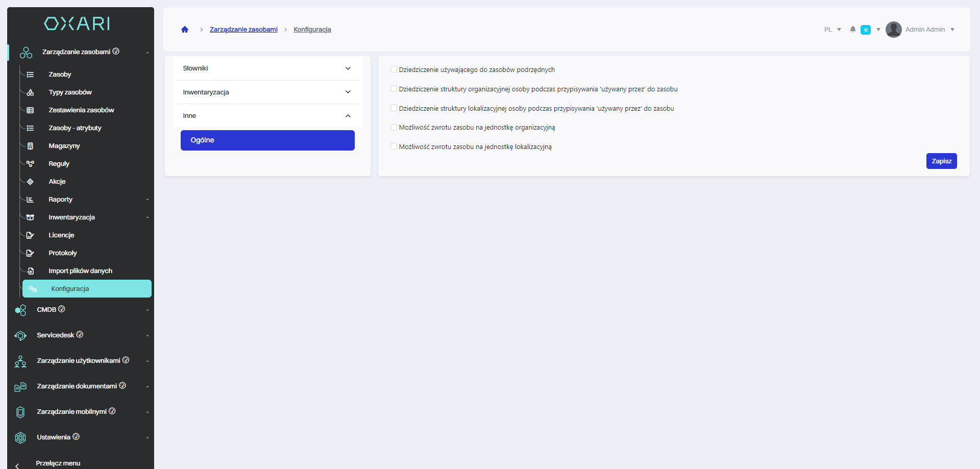
Task: Select the Ogólne menu item
Action: [x=267, y=140]
